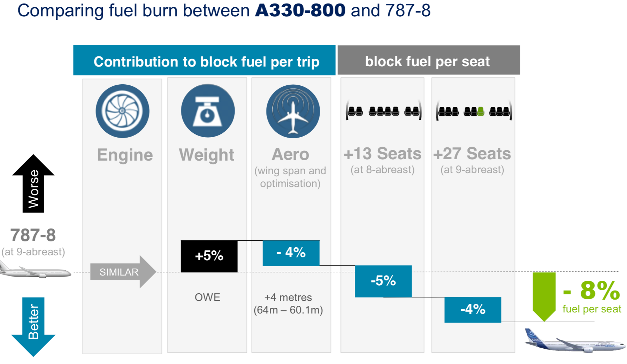
Task: Click the Weight scale icon
Action: [208, 111]
